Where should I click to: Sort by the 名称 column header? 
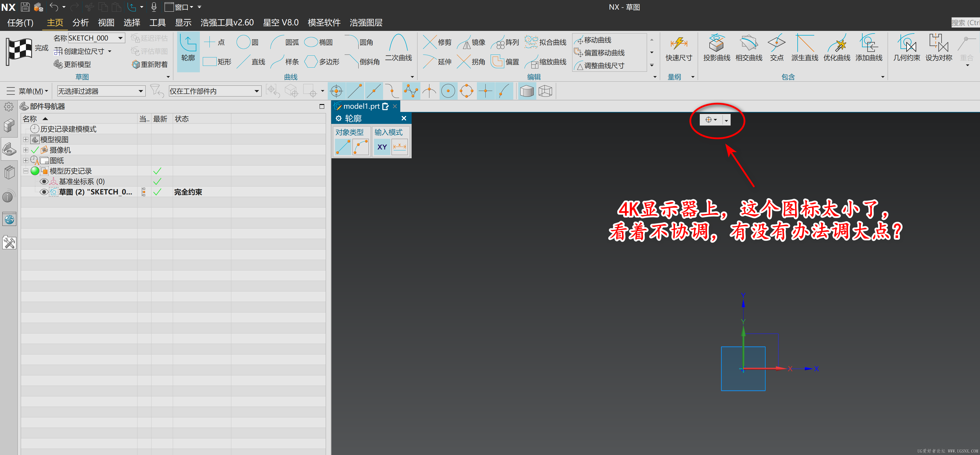tap(79, 119)
